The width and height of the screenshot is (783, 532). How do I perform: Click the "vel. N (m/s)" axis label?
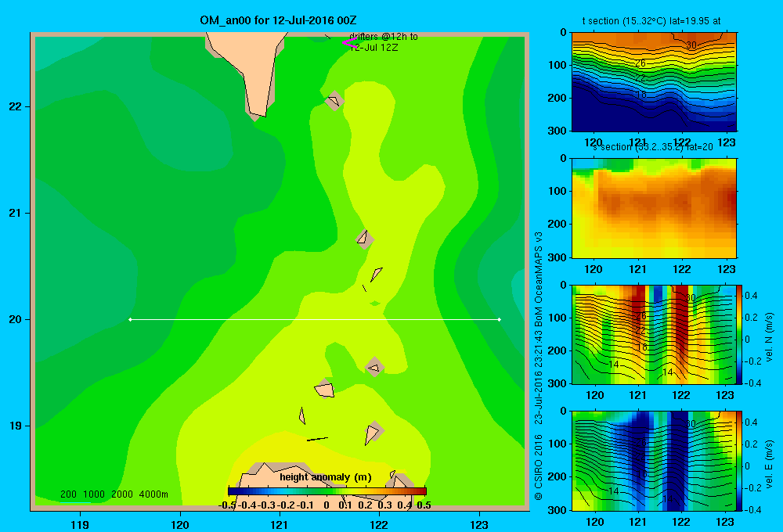[769, 337]
